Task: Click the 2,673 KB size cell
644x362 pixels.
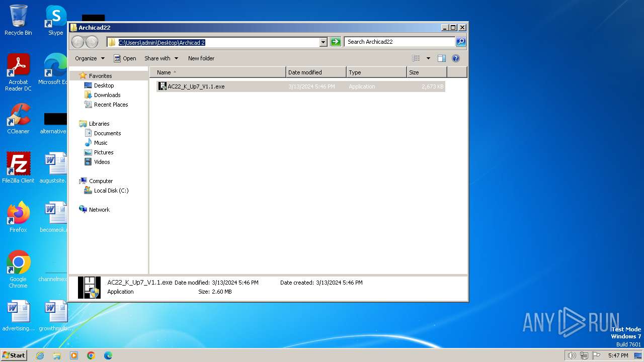Action: click(433, 86)
